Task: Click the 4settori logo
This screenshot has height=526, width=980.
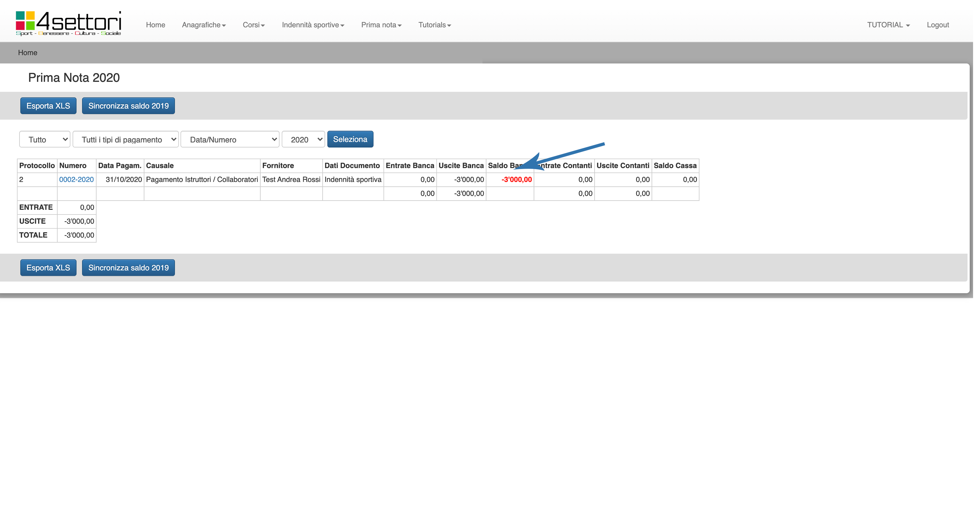Action: [x=68, y=24]
